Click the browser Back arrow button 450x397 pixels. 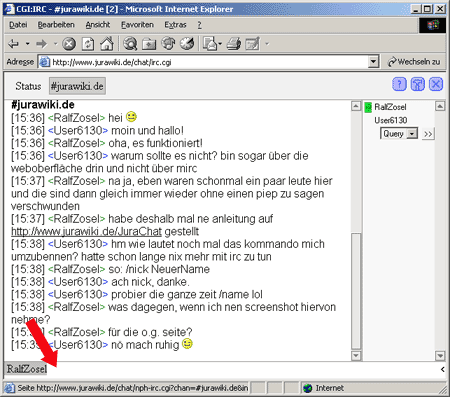[x=14, y=44]
